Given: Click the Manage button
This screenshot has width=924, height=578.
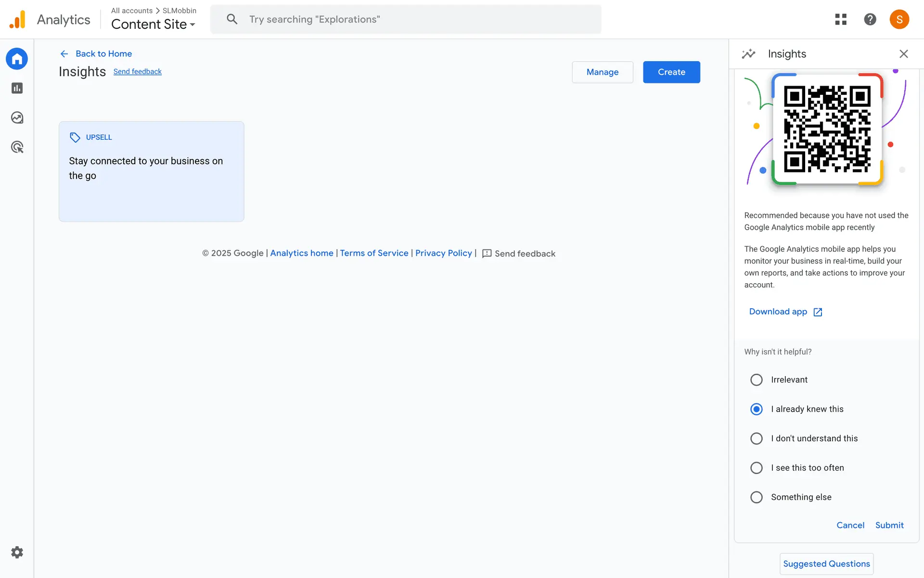Looking at the screenshot, I should point(602,72).
